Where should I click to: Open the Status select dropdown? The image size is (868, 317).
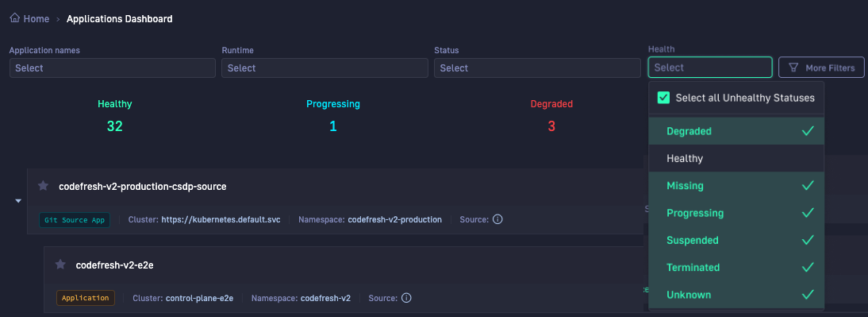pos(537,68)
